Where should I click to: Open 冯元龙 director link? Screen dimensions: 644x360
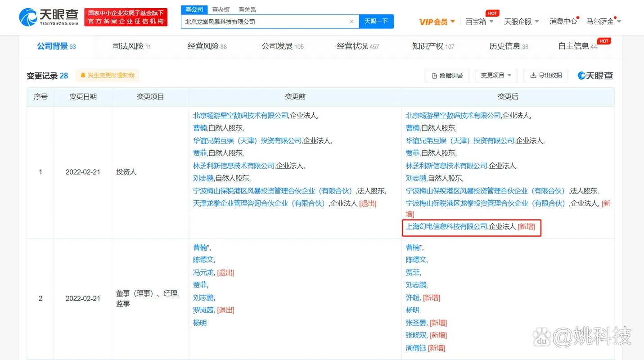click(x=204, y=273)
